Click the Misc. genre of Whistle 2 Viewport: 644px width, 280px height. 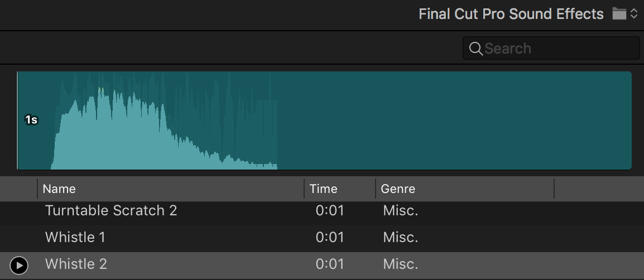(400, 264)
